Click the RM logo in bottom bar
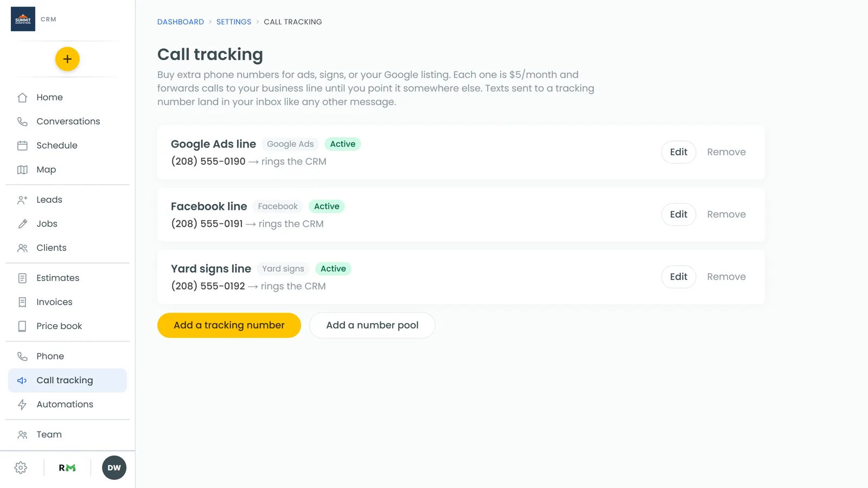The height and width of the screenshot is (488, 868). 67,468
